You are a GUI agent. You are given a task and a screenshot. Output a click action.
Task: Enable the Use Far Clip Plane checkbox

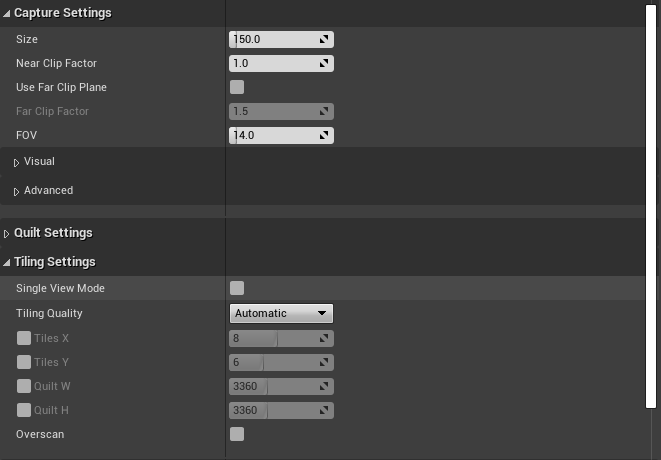point(237,87)
